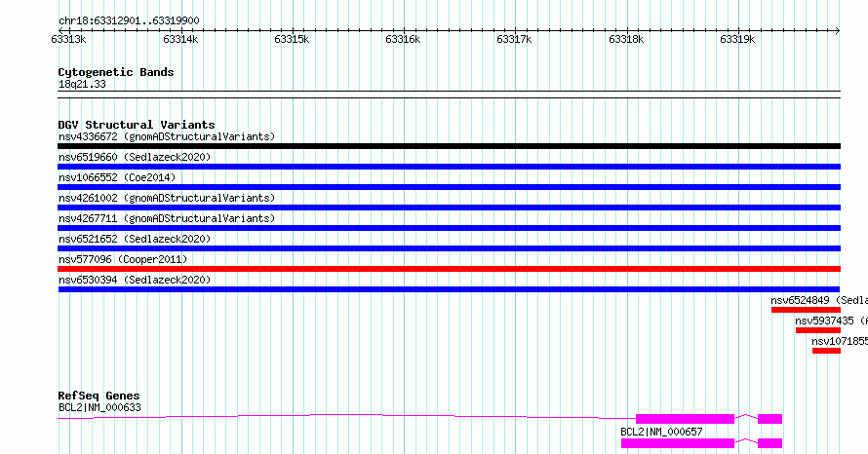Select the nsv4267711 gnomAD variant bar
Viewport: 868px width, 454px height.
[x=449, y=228]
